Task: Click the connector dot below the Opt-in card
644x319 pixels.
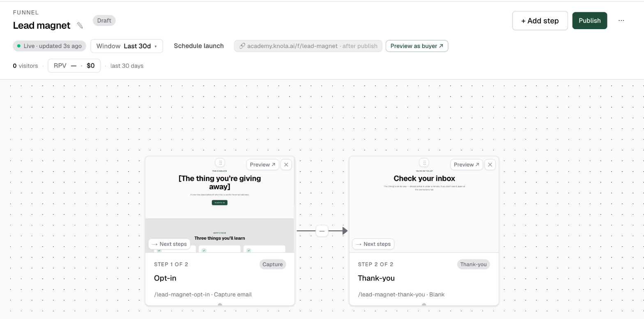Action: pyautogui.click(x=220, y=305)
